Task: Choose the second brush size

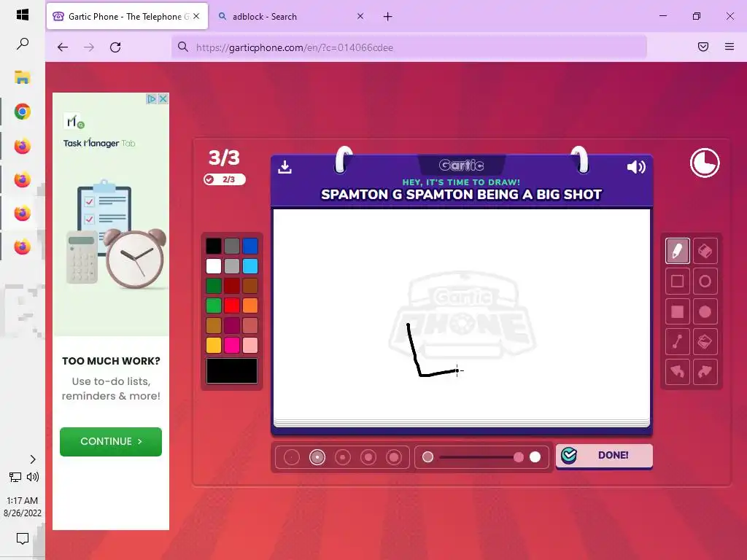Action: pyautogui.click(x=317, y=457)
